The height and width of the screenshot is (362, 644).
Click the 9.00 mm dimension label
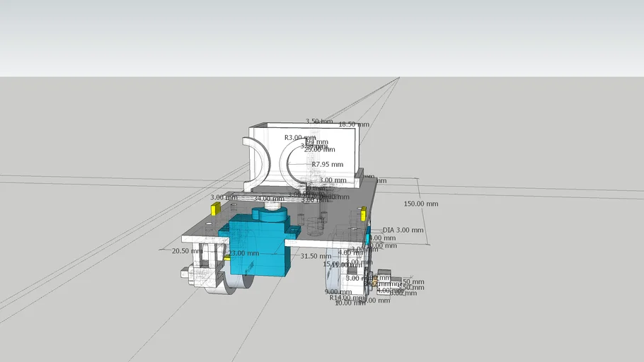point(338,292)
